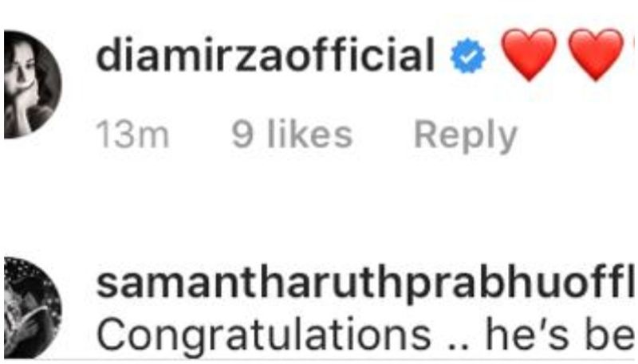The width and height of the screenshot is (638, 364).
Task: Open samantharuthprabhuoffl's profile picture
Action: pyautogui.click(x=33, y=307)
